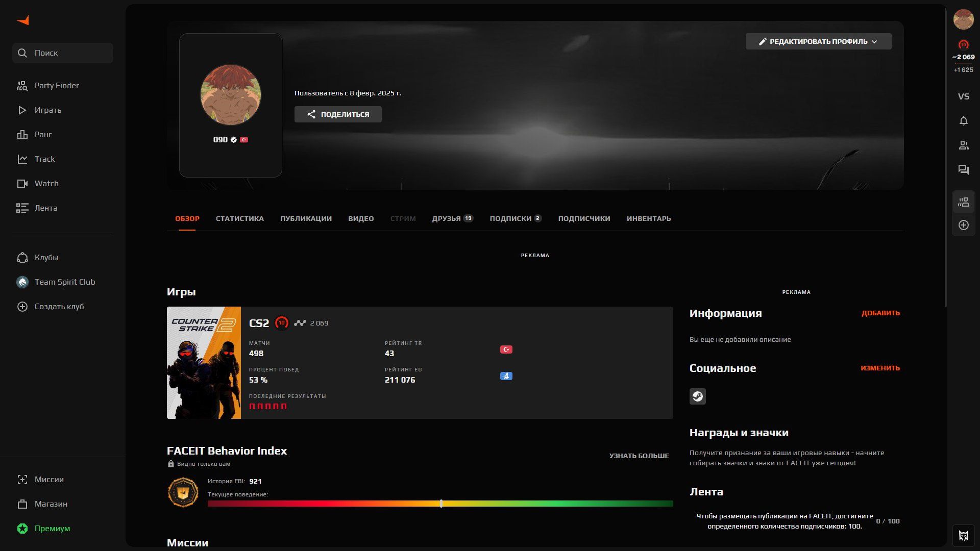Viewport: 980px width, 551px height.
Task: Click the Behavior Index gradient bar marker
Action: [441, 504]
